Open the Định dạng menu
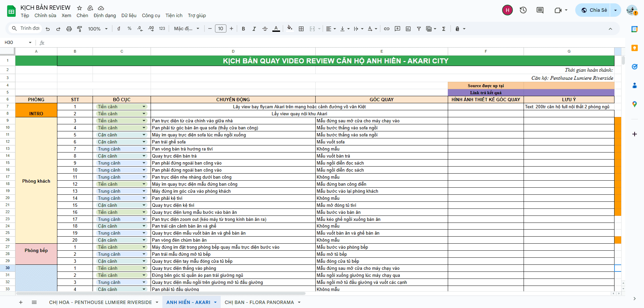Viewport: 644px width, 308px height. click(105, 15)
